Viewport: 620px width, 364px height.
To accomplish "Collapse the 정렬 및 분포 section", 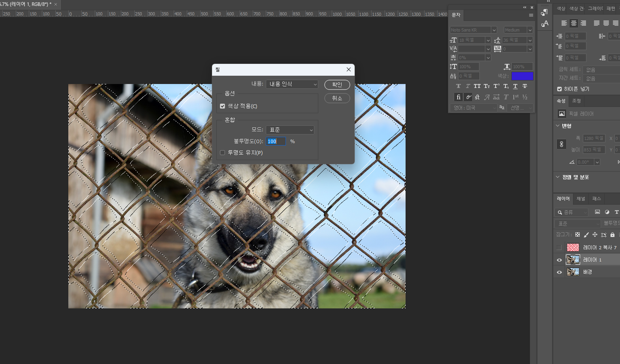I will click(558, 177).
